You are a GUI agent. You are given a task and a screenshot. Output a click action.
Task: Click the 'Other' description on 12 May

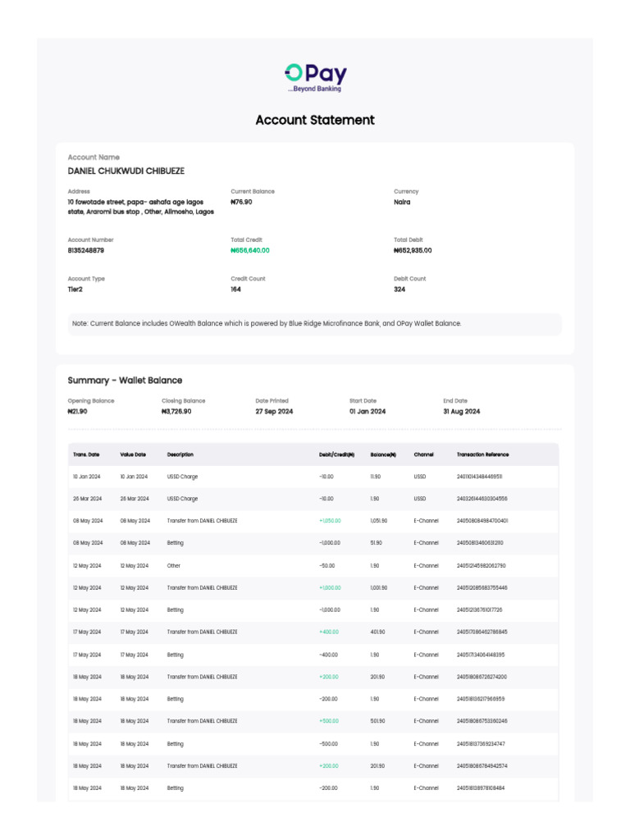[x=173, y=565]
